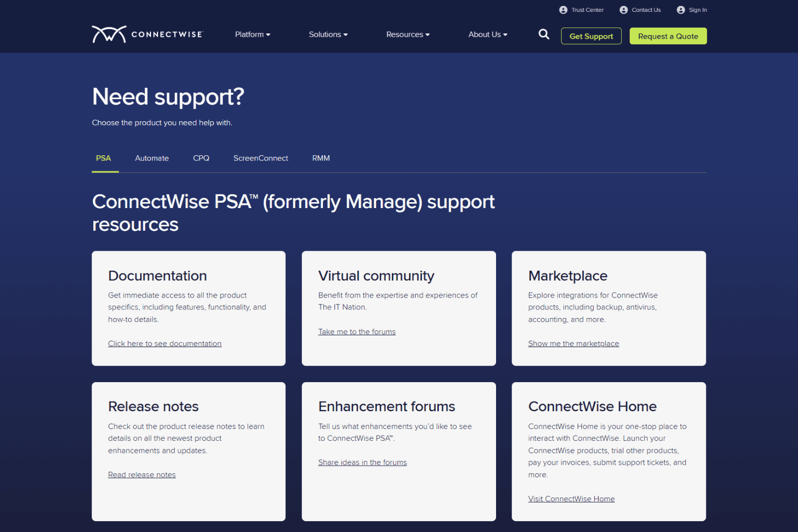Click the ConnectWise PSA support resources heading
This screenshot has height=532, width=798.
click(293, 213)
